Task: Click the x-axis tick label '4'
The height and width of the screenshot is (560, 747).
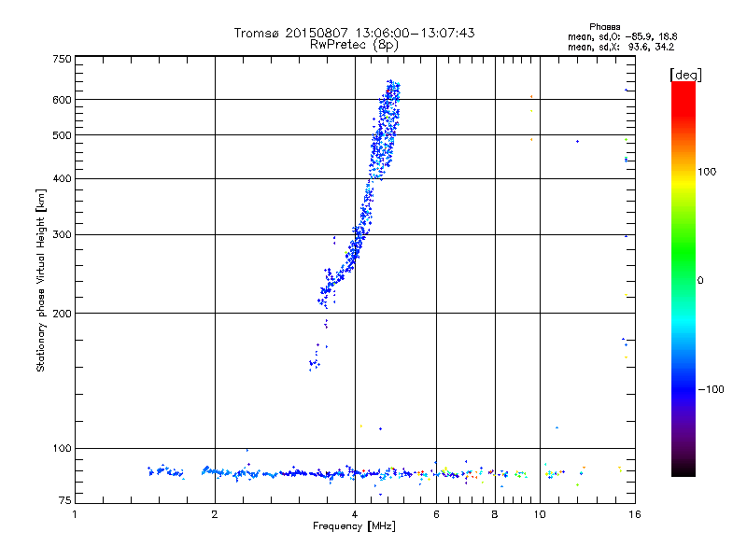Action: coord(355,514)
